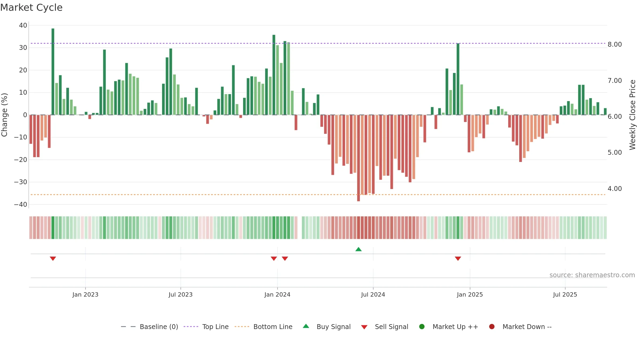Image resolution: width=644 pixels, height=362 pixels.
Task: Click the −40 tick on the Change axis
Action: pyautogui.click(x=21, y=205)
